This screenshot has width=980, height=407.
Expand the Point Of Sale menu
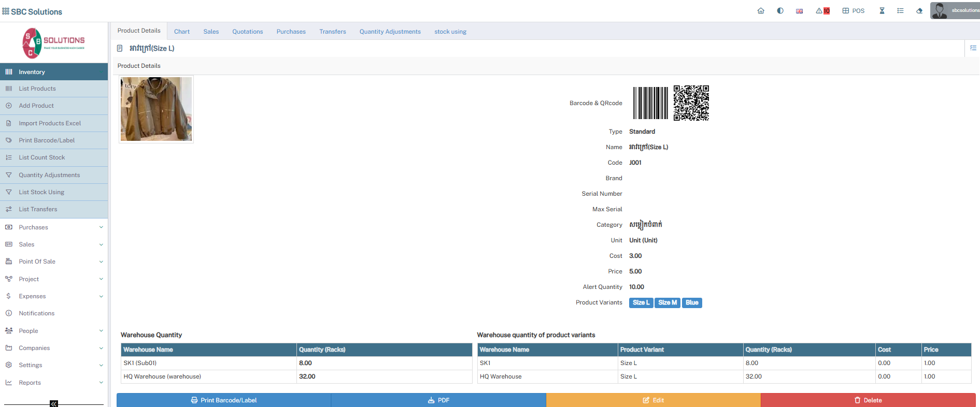pyautogui.click(x=54, y=261)
